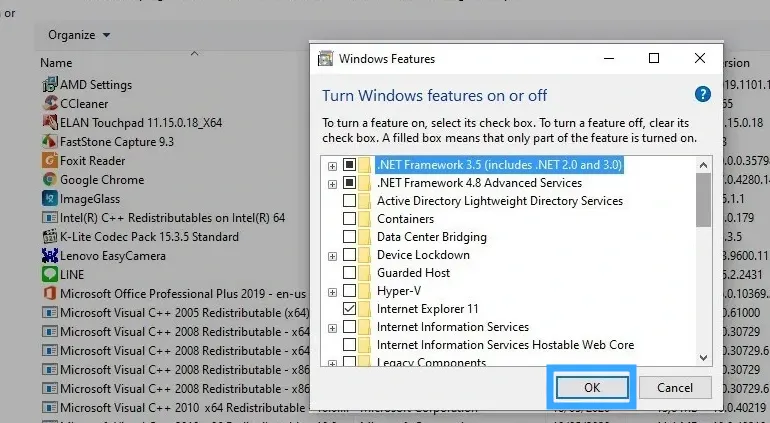Check Internet Information Services Hostable Web Core
Image resolution: width=770 pixels, height=423 pixels.
(349, 344)
